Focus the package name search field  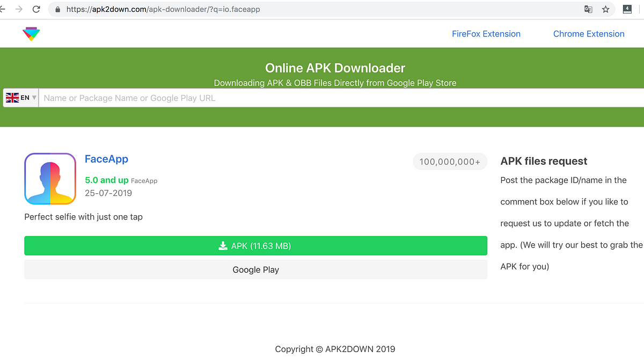click(x=341, y=98)
